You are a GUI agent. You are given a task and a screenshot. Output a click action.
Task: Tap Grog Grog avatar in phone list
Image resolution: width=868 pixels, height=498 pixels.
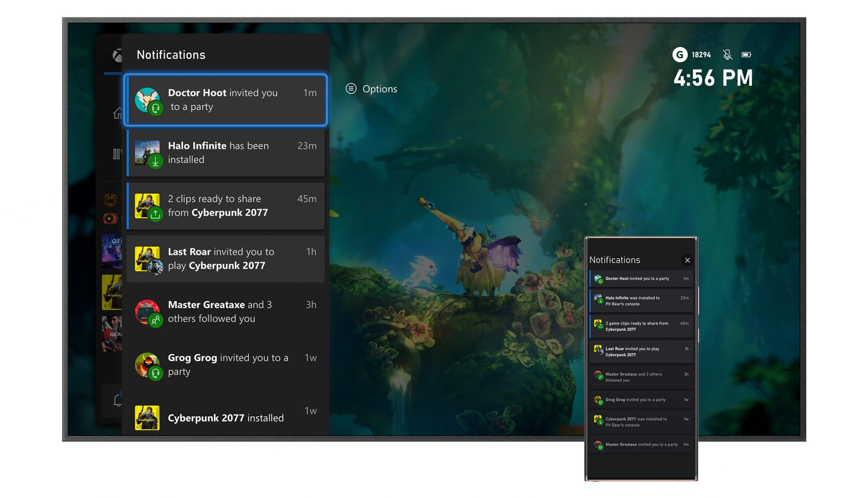click(x=598, y=400)
